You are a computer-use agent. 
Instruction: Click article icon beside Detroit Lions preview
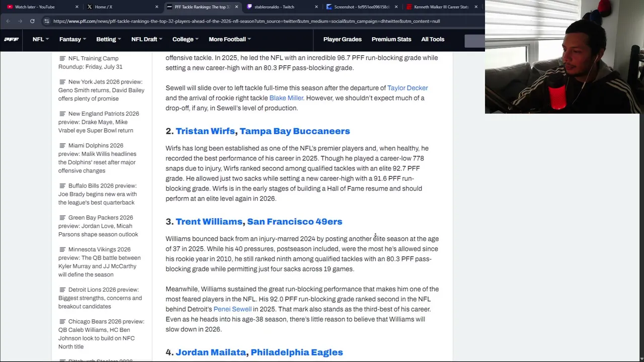62,290
